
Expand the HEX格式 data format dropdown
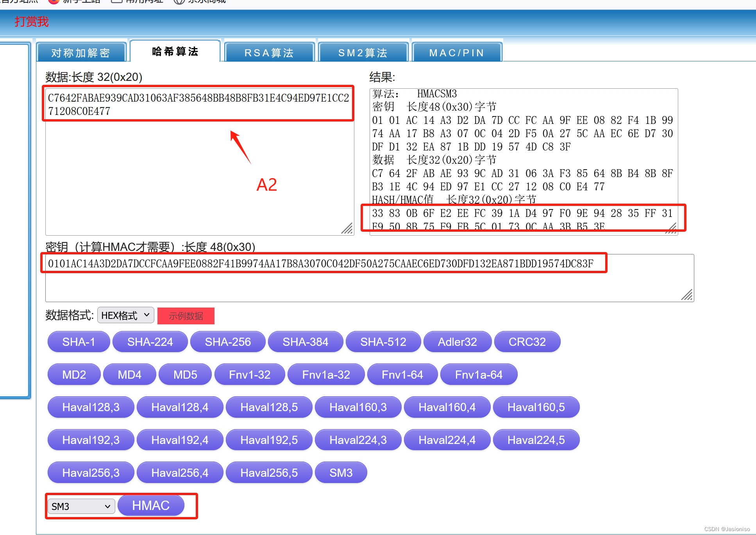click(125, 315)
